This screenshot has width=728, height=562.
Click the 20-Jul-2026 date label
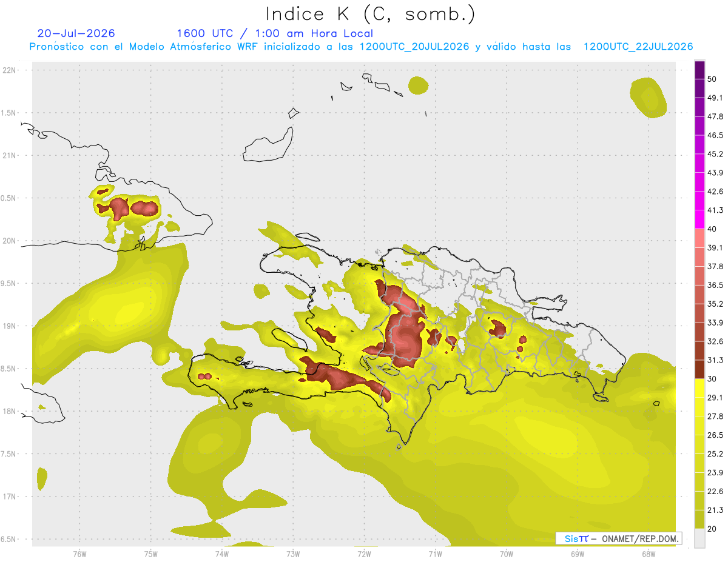click(x=76, y=33)
